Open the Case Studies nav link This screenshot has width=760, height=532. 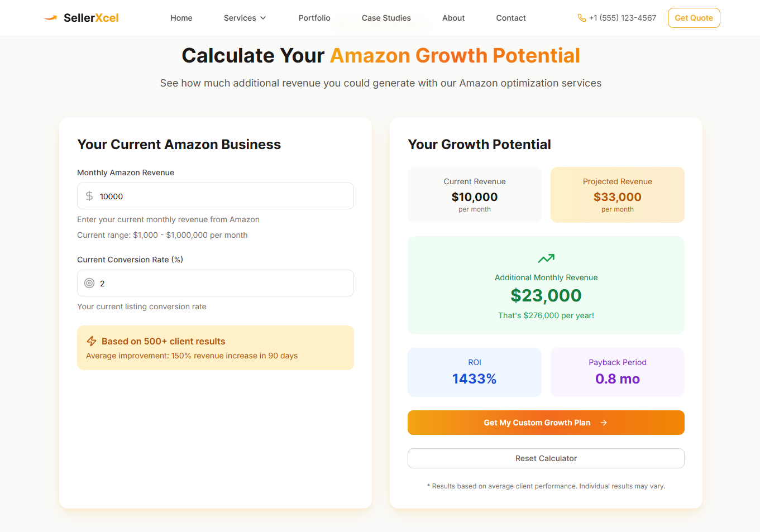pos(386,18)
